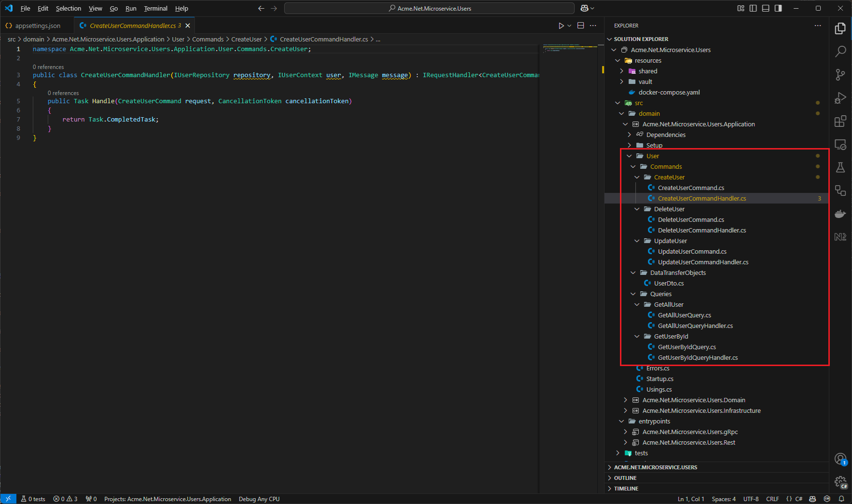Image resolution: width=852 pixels, height=504 pixels.
Task: Select UpdateUserCommandHandler.cs file
Action: 703,262
